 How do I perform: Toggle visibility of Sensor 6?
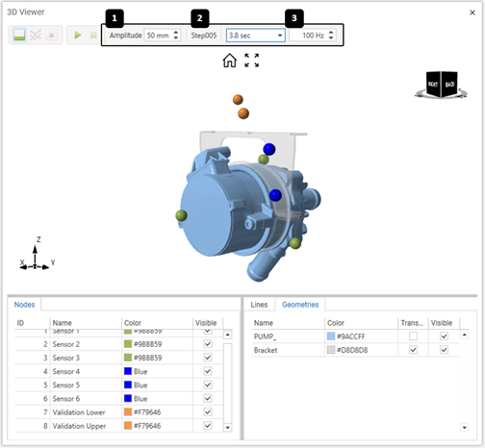[208, 398]
